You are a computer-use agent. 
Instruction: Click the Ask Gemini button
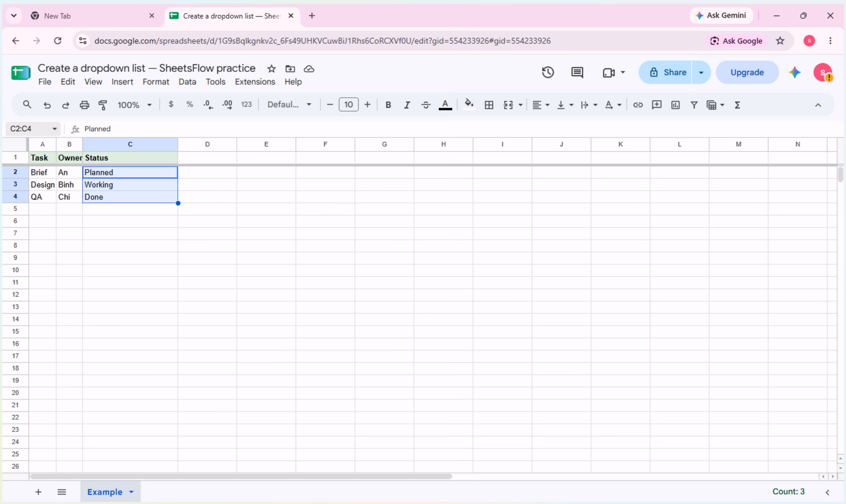[x=721, y=16]
